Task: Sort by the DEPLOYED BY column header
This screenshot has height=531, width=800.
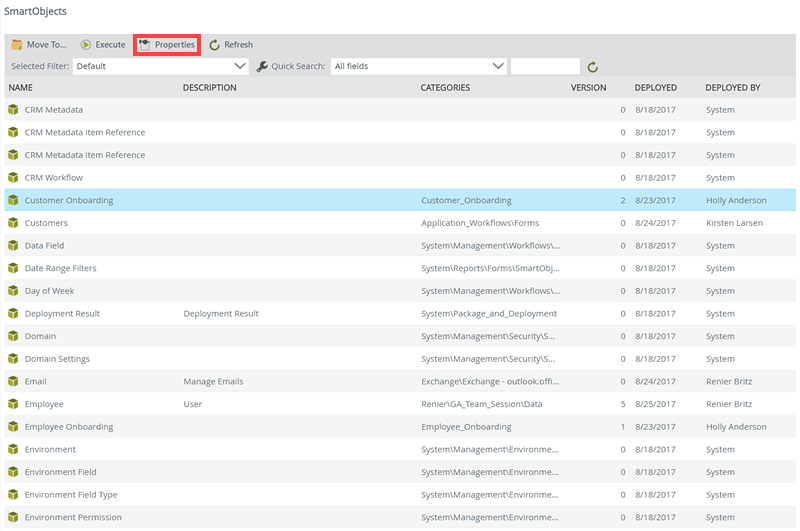Action: click(732, 88)
